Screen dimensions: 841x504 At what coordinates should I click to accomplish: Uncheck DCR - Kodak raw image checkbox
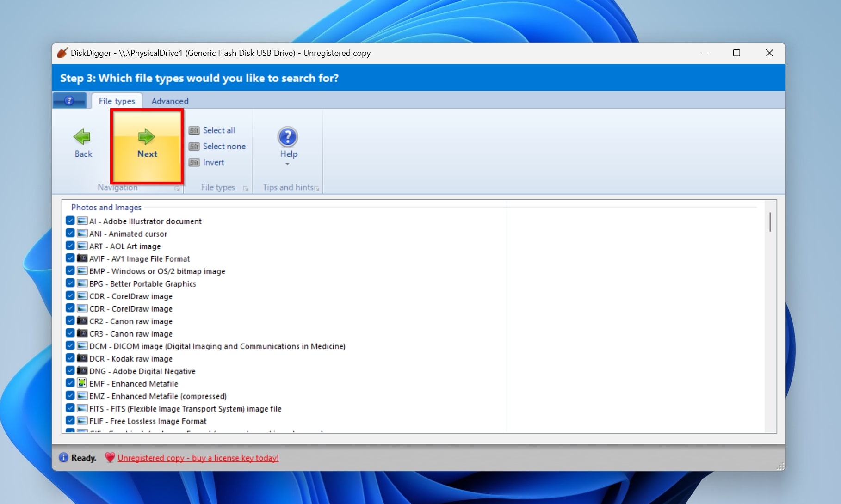coord(70,358)
